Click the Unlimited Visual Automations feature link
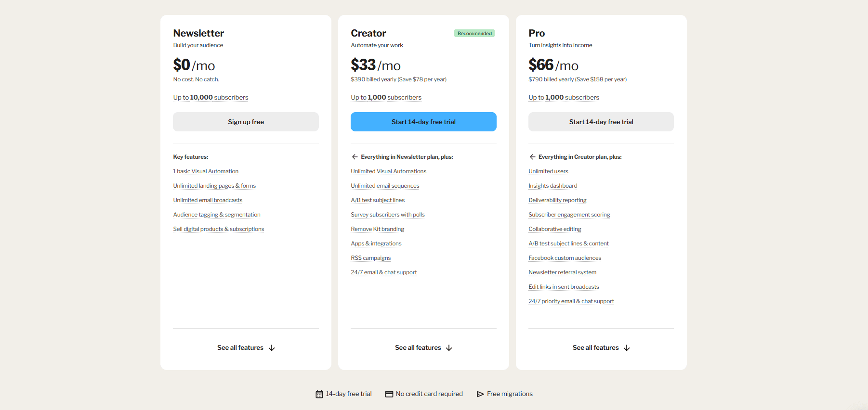 coord(388,171)
